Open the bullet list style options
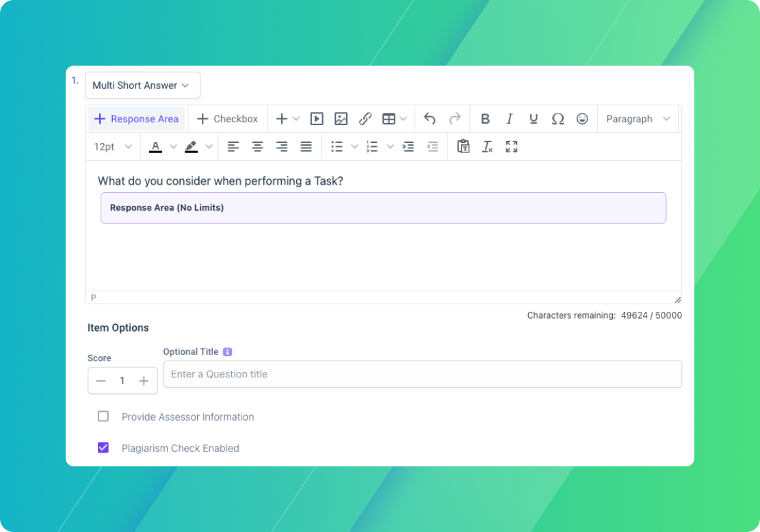Image resolution: width=760 pixels, height=532 pixels. pyautogui.click(x=354, y=146)
